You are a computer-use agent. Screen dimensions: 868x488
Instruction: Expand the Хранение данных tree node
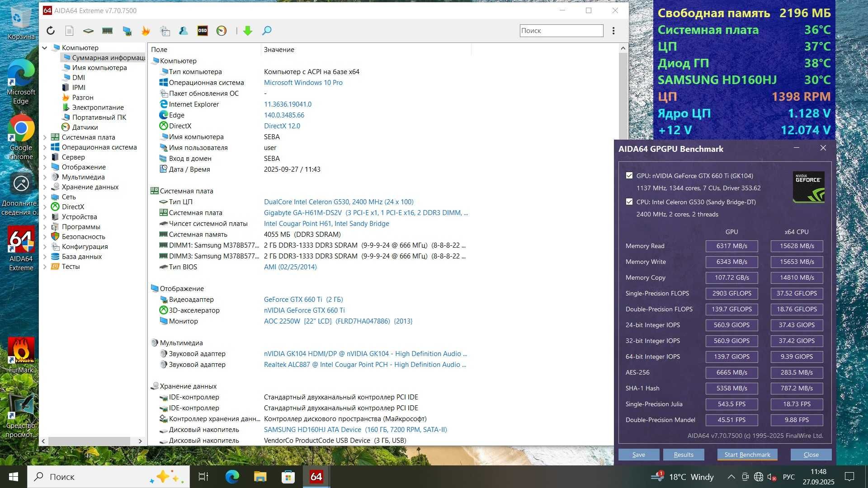[45, 187]
